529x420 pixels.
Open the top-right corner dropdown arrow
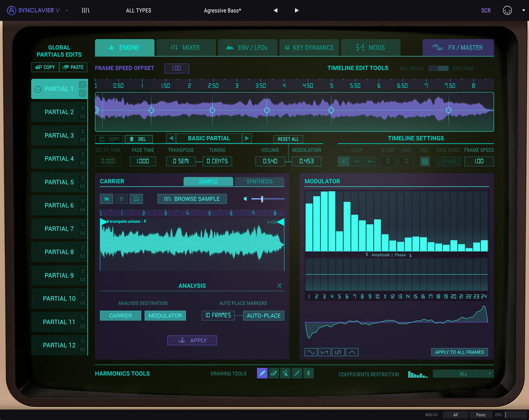(523, 10)
